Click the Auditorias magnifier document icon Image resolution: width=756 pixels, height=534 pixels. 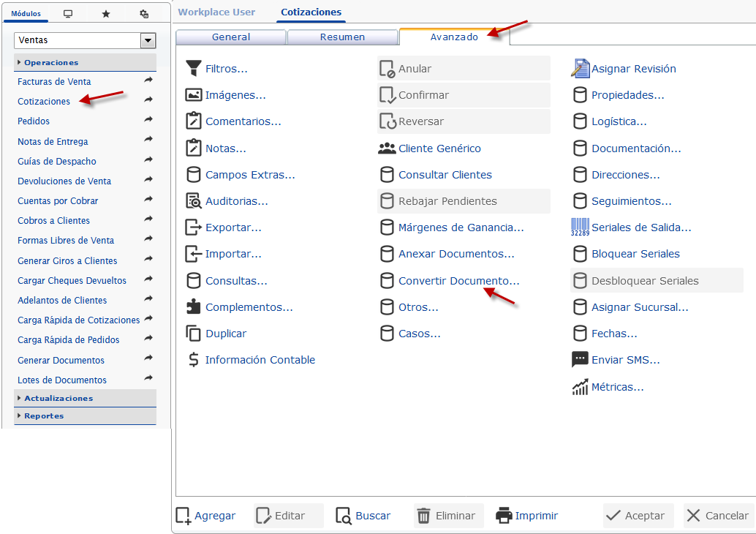193,201
